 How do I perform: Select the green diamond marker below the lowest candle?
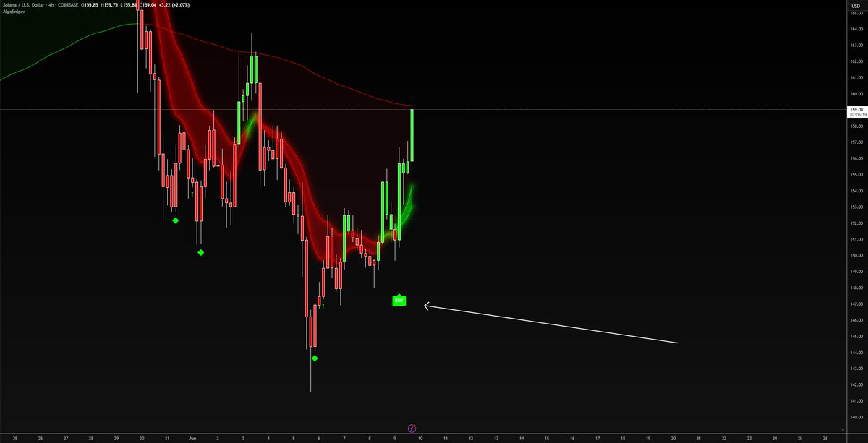coord(314,358)
